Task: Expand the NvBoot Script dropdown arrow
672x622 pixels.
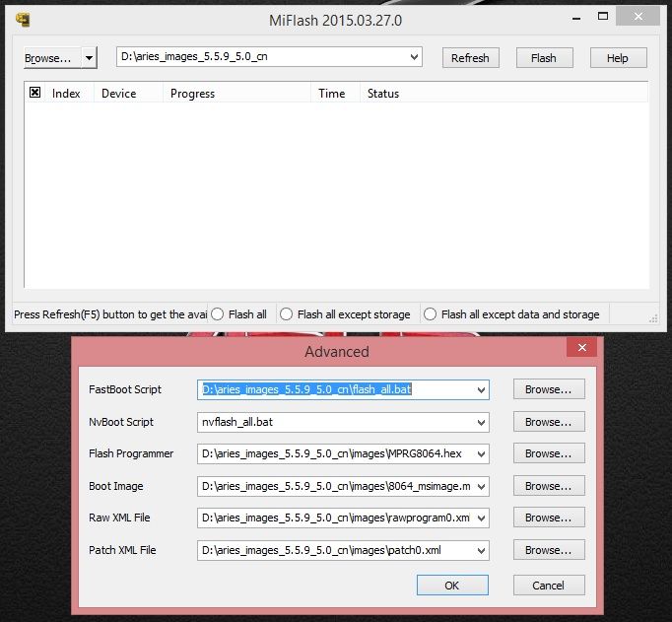Action: (x=481, y=423)
